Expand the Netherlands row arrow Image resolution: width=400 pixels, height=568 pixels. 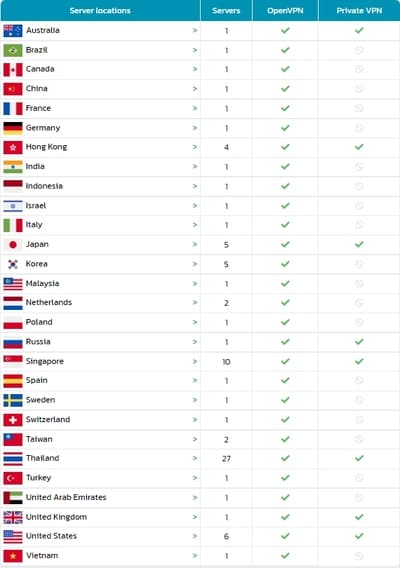(x=195, y=302)
